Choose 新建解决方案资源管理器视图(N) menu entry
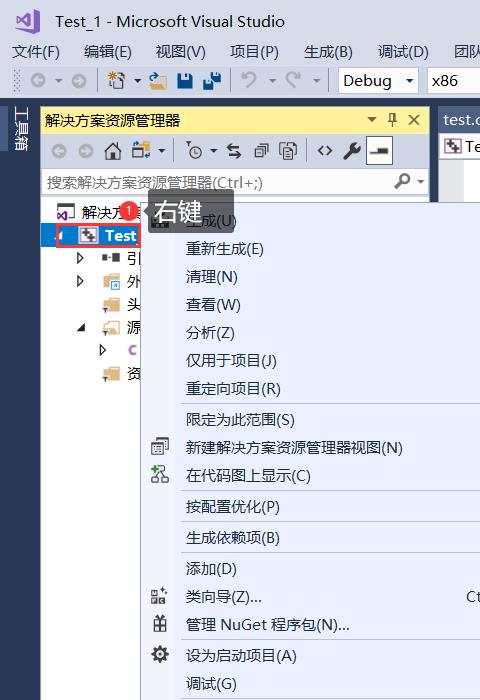 (x=294, y=448)
